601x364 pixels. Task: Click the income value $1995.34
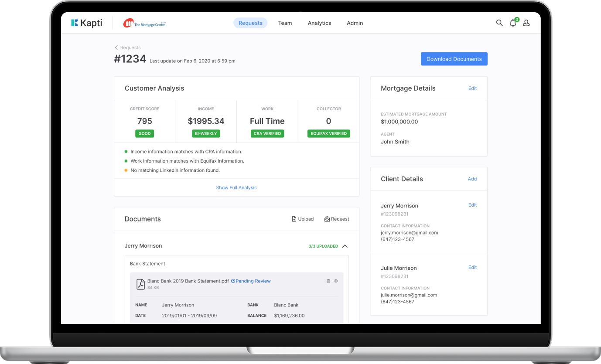point(206,121)
